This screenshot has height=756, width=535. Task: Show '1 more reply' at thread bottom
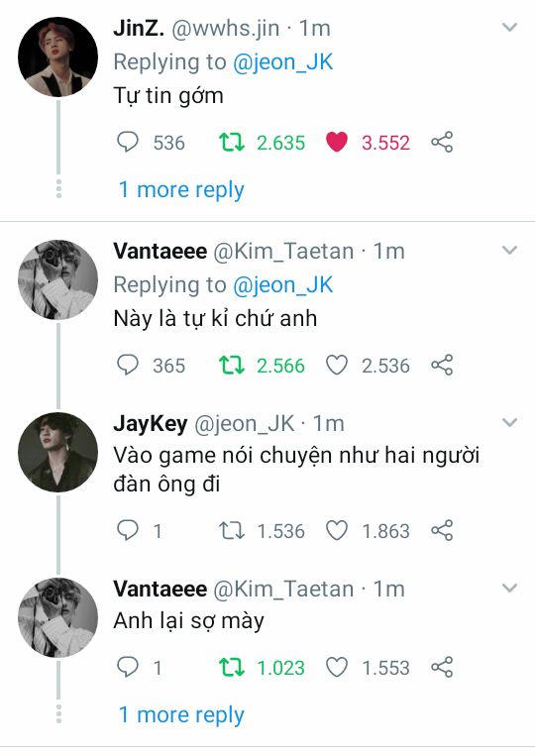[x=181, y=714]
